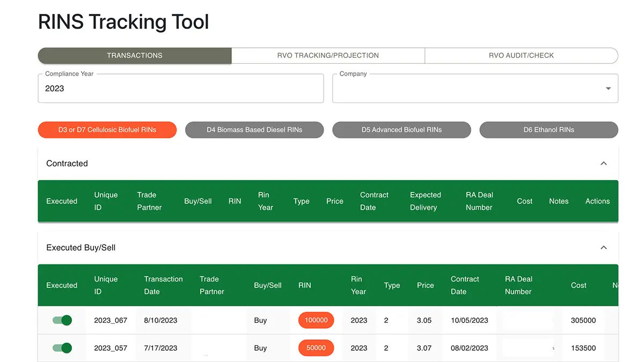The height and width of the screenshot is (362, 644).
Task: Click transaction date 8/10/2023
Action: click(160, 320)
